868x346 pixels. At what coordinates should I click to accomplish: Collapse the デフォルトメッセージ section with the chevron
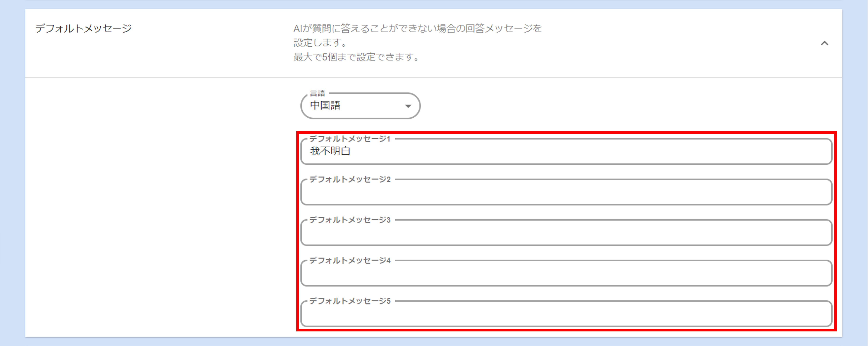[824, 43]
